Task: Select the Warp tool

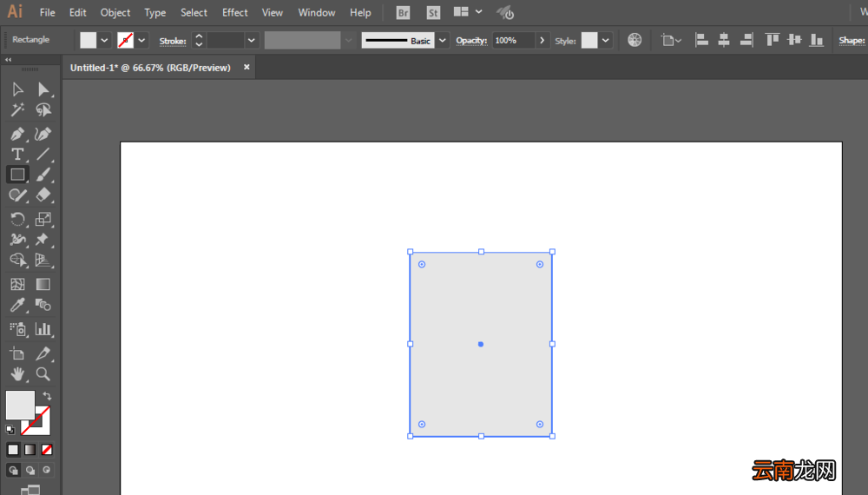Action: (17, 239)
